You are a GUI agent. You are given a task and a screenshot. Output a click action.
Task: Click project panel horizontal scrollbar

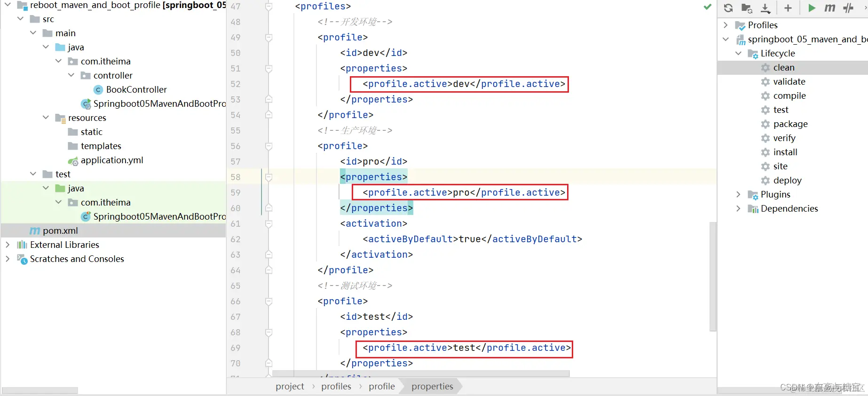[40, 390]
